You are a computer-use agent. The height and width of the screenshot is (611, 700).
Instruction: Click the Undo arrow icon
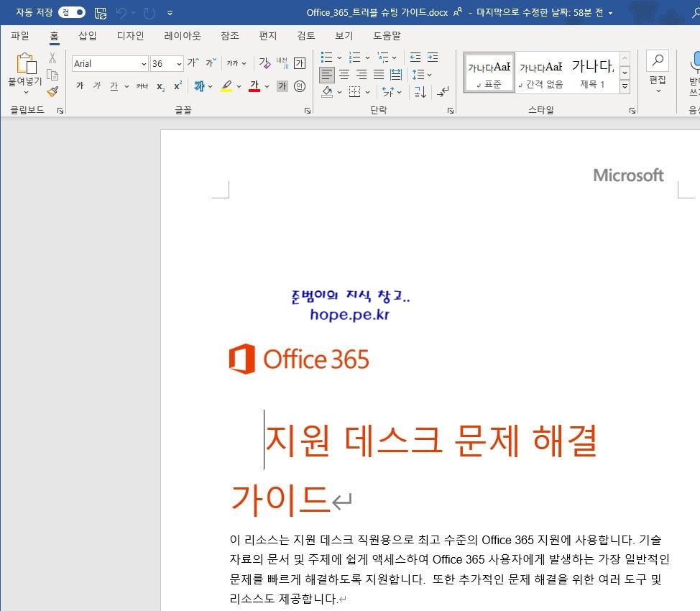pyautogui.click(x=121, y=13)
